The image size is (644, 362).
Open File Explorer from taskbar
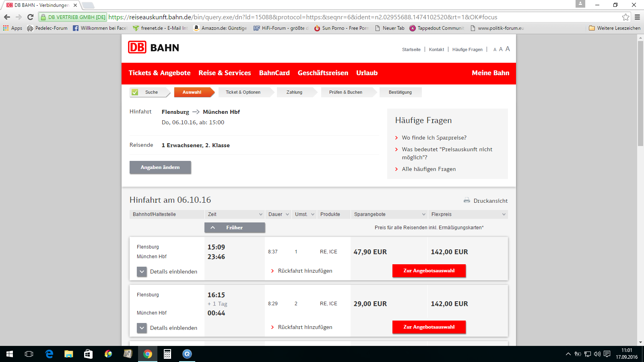point(69,354)
